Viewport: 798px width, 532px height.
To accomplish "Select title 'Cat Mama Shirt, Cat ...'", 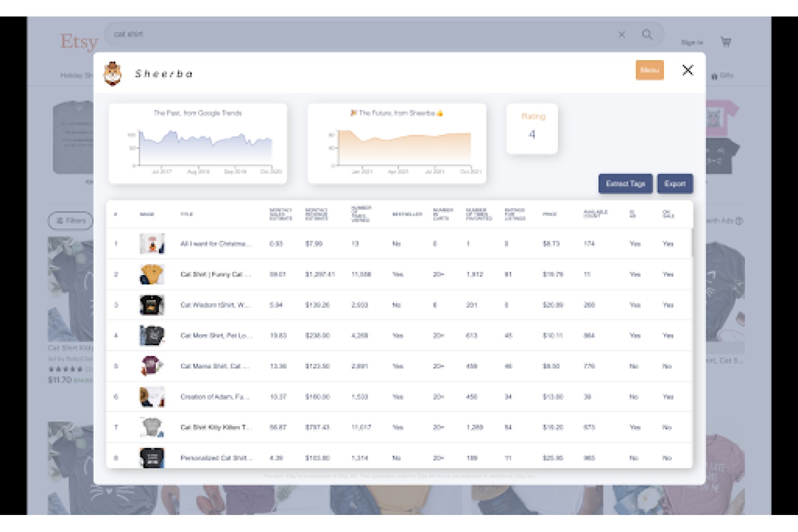I will pos(215,366).
